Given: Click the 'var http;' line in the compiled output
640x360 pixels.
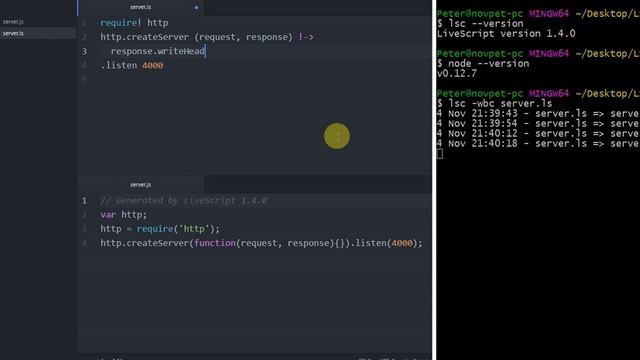Looking at the screenshot, I should [x=123, y=215].
